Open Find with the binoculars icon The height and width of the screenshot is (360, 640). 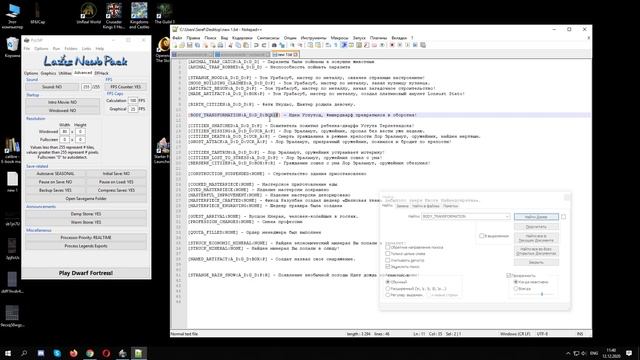coord(274,45)
